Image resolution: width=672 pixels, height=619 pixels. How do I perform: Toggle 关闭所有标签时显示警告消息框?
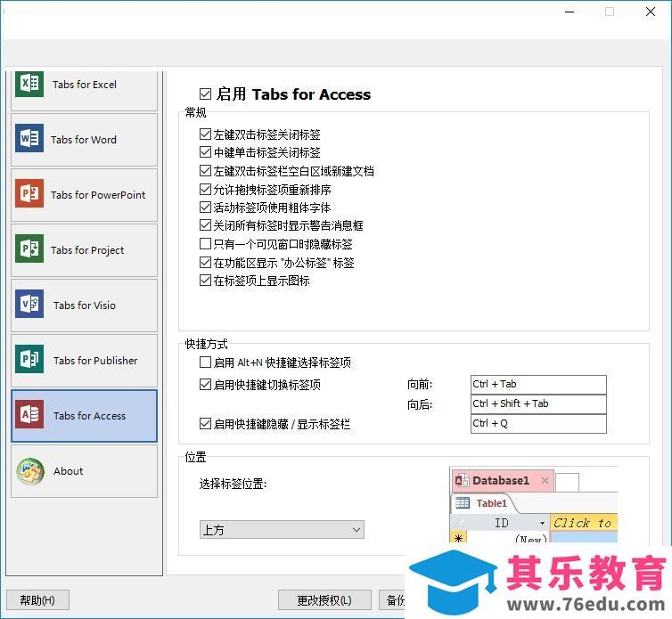tap(205, 225)
